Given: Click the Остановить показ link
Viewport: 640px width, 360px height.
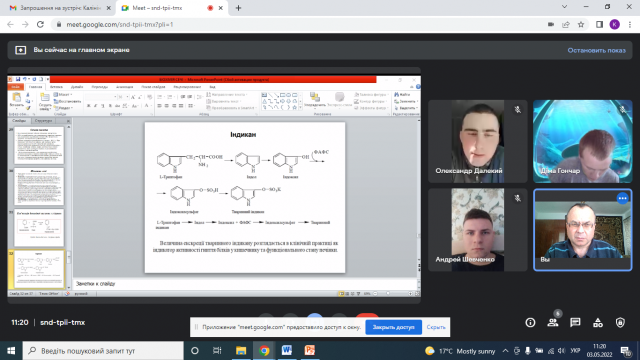Looking at the screenshot, I should (x=596, y=50).
